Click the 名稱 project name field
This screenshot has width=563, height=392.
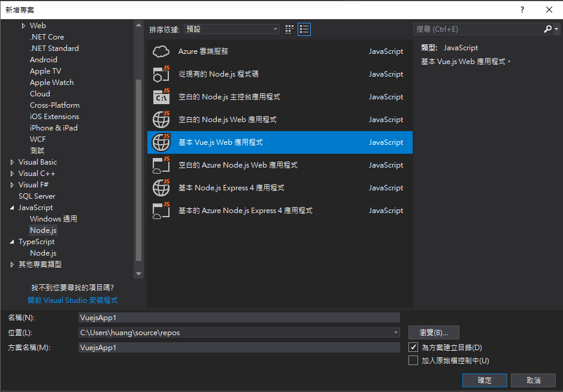(x=239, y=317)
